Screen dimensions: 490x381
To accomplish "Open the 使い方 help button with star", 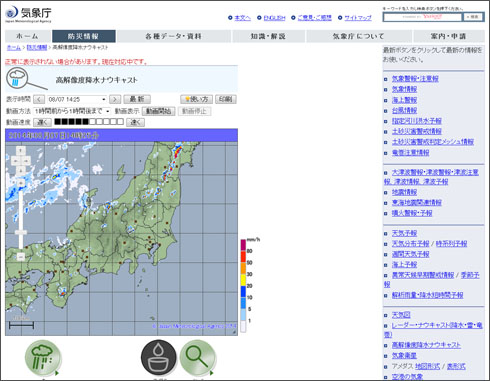I will click(196, 99).
